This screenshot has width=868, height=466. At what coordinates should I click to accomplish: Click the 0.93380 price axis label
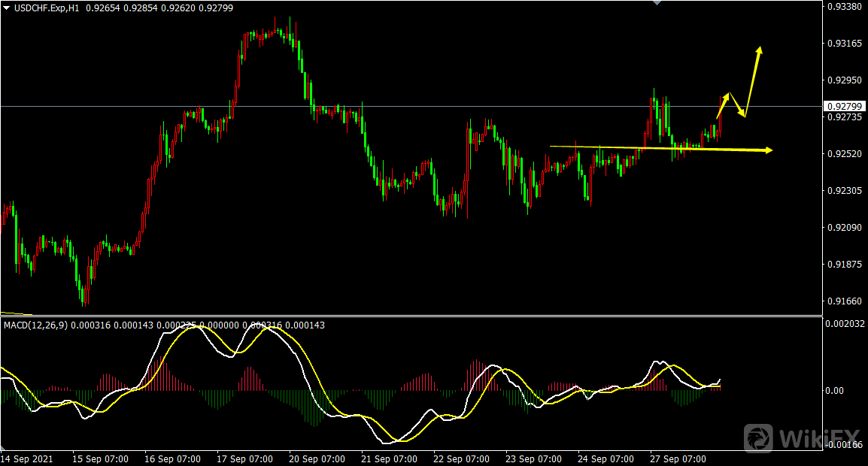click(844, 7)
